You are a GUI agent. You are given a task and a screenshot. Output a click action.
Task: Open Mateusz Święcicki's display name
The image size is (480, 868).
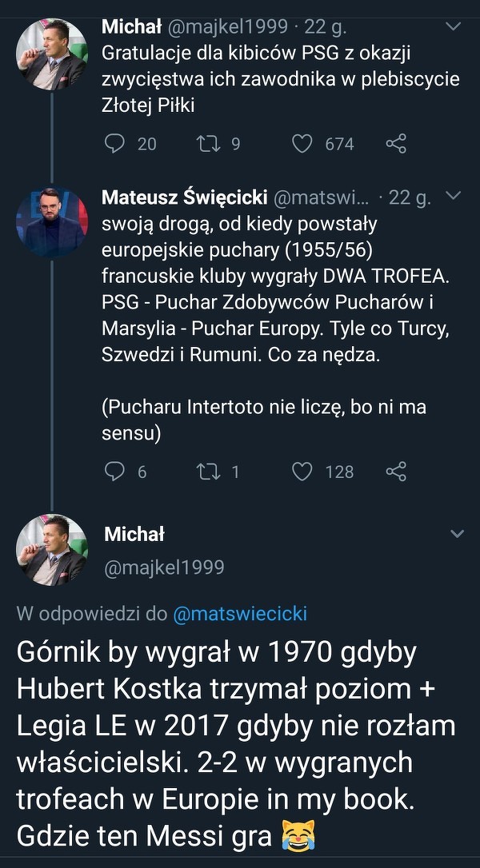point(185,197)
